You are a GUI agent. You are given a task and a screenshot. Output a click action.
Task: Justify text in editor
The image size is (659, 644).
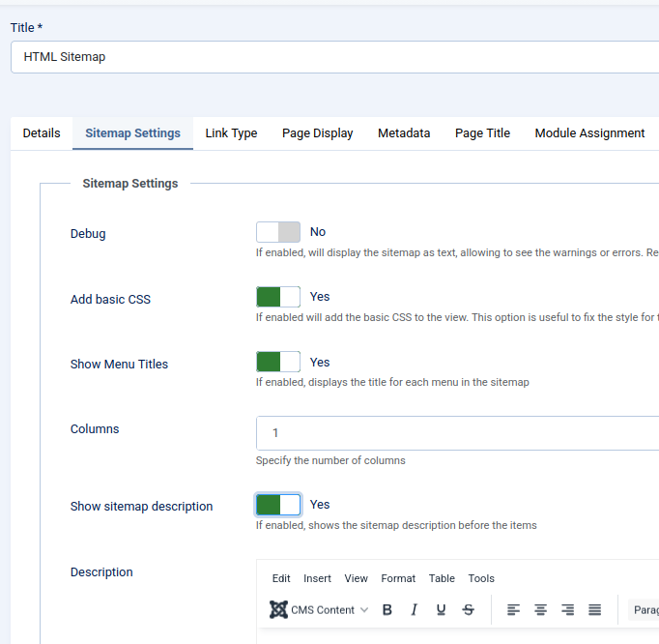click(x=594, y=609)
